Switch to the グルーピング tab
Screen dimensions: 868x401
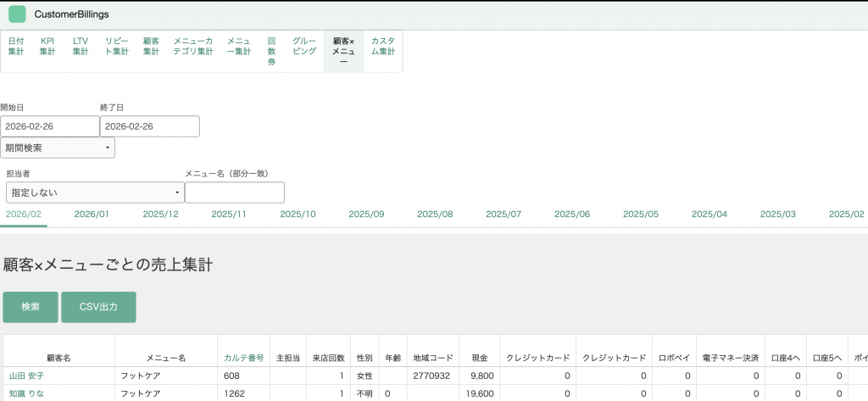tap(304, 46)
